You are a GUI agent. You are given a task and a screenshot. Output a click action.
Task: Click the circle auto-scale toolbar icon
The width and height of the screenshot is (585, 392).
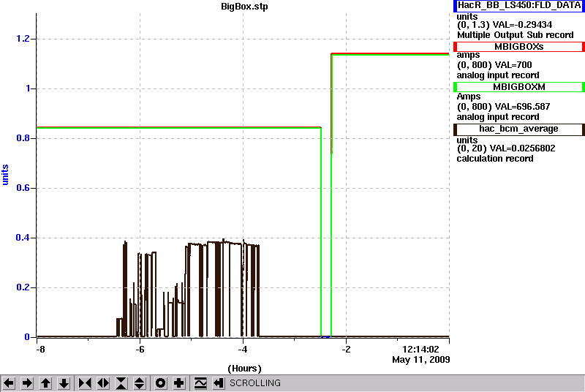pyautogui.click(x=161, y=383)
